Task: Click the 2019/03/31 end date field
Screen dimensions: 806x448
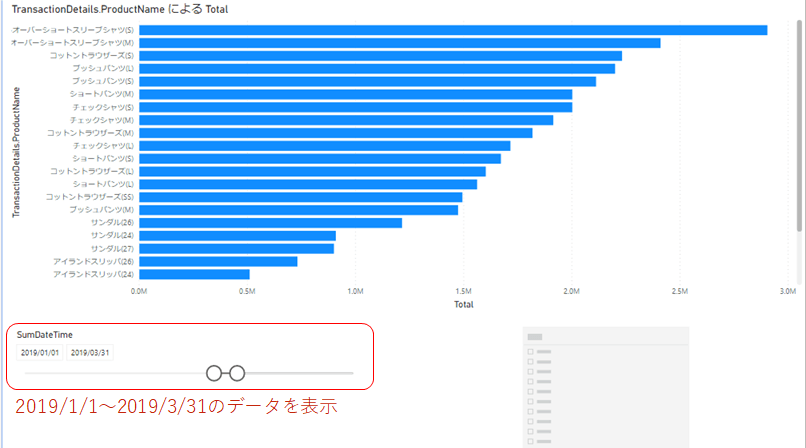Action: pos(90,353)
